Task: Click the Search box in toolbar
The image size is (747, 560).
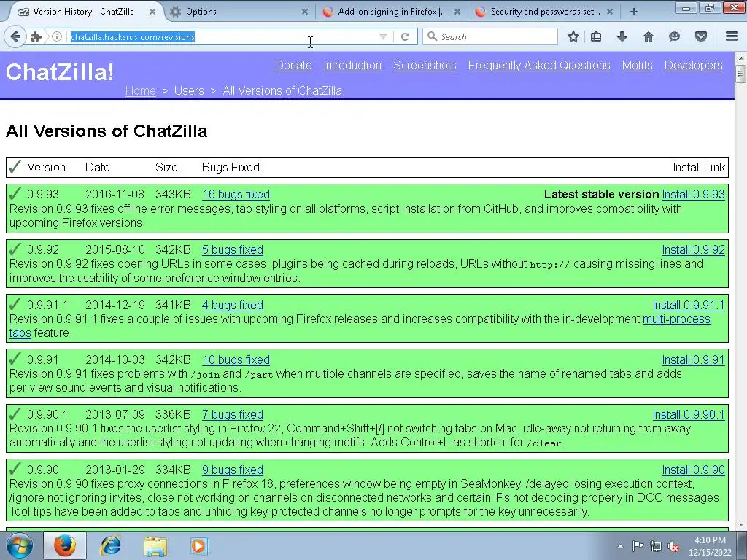Action: (x=491, y=36)
